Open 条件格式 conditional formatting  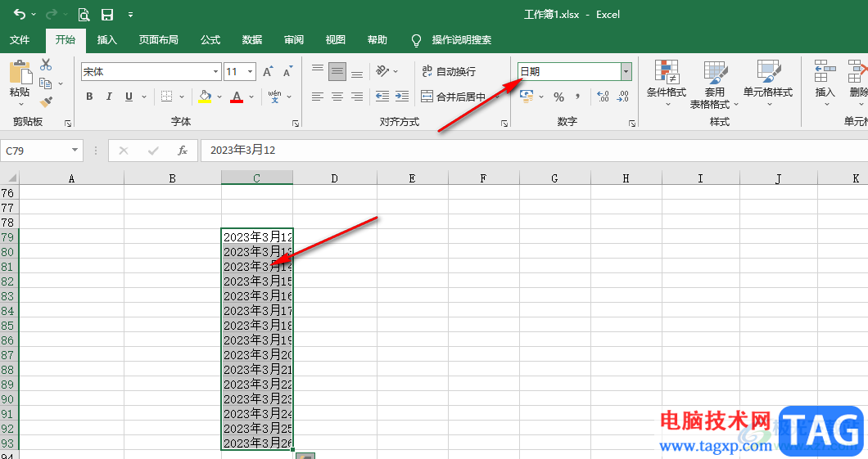(x=667, y=83)
